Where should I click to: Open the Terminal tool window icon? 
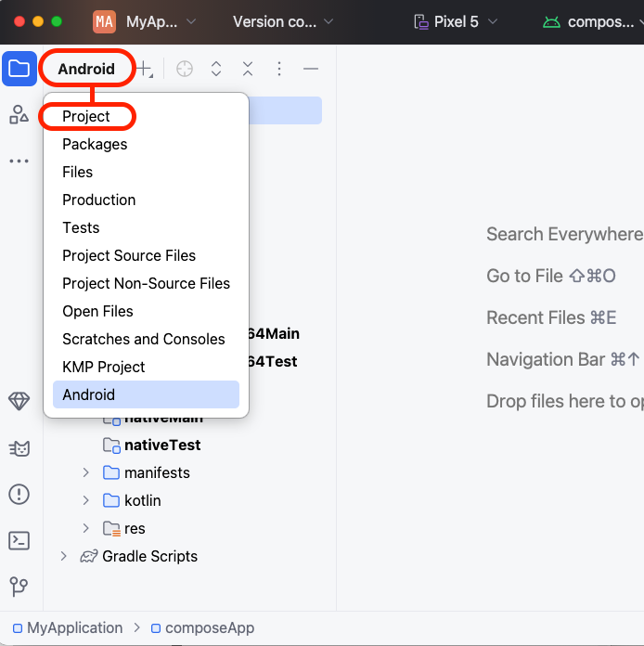point(19,540)
